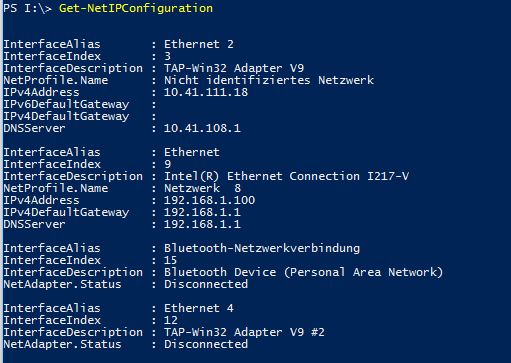Click IPv4 address 192.168.1.100

(209, 200)
